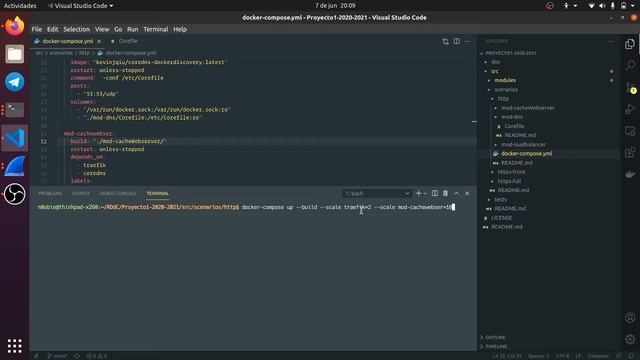Expand the https-full folder

[509, 181]
